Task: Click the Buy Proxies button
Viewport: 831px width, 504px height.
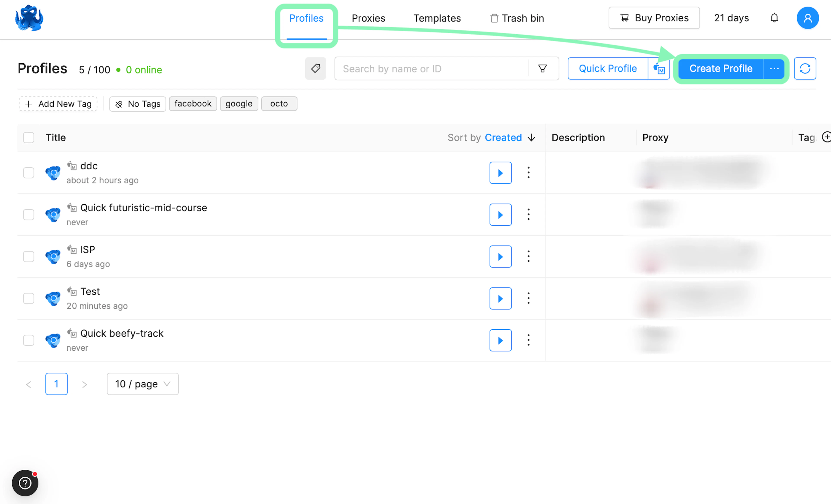Action: click(654, 18)
